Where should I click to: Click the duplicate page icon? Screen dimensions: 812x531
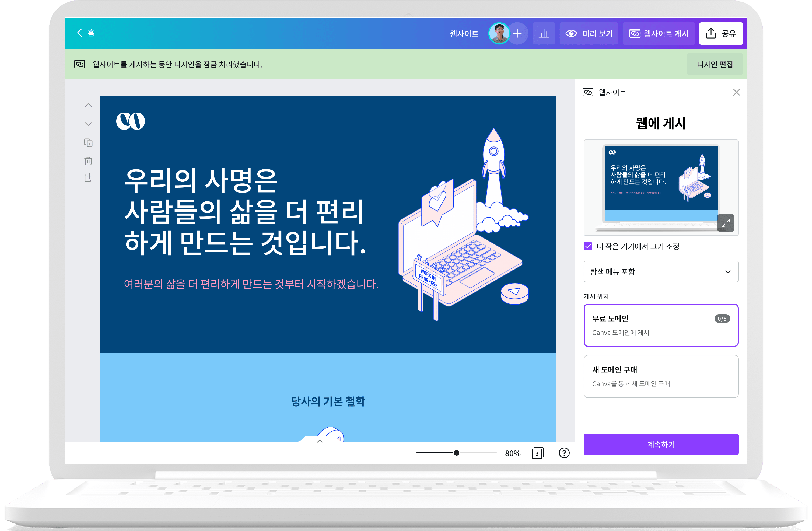click(x=88, y=143)
